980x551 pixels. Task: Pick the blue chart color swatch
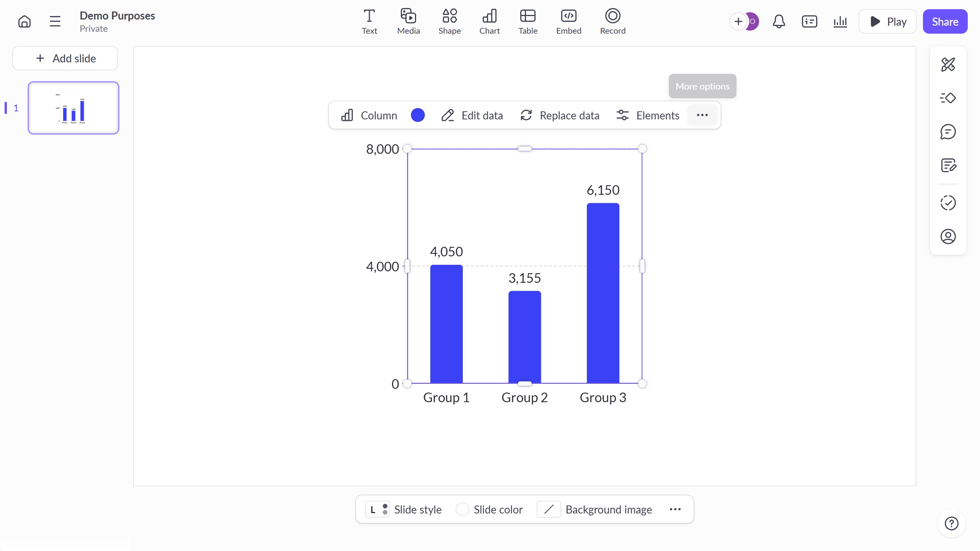[x=418, y=115]
